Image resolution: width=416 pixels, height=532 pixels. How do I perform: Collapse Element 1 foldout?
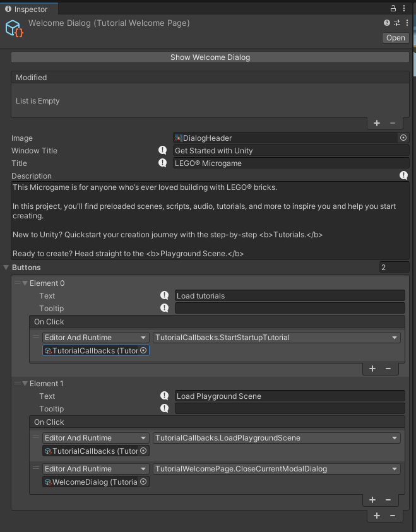tap(25, 384)
